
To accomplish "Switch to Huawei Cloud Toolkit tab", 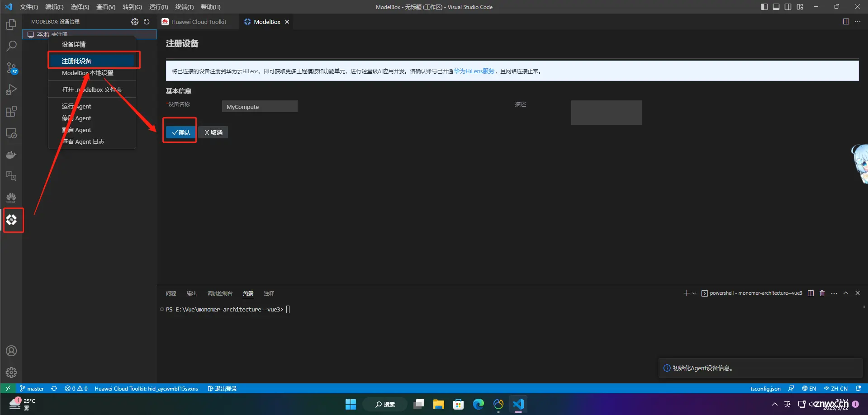I will tap(199, 22).
